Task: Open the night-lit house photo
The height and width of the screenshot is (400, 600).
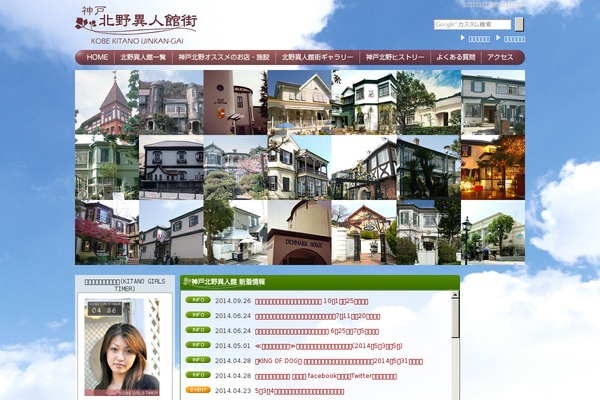Action: tap(493, 167)
